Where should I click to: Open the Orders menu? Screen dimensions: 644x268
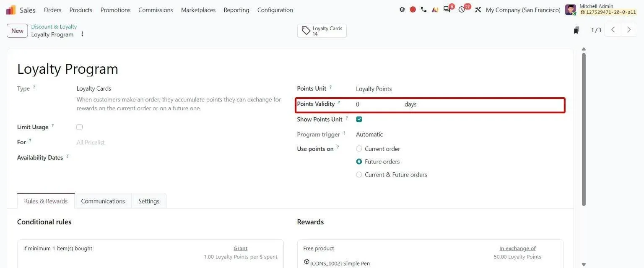point(52,10)
